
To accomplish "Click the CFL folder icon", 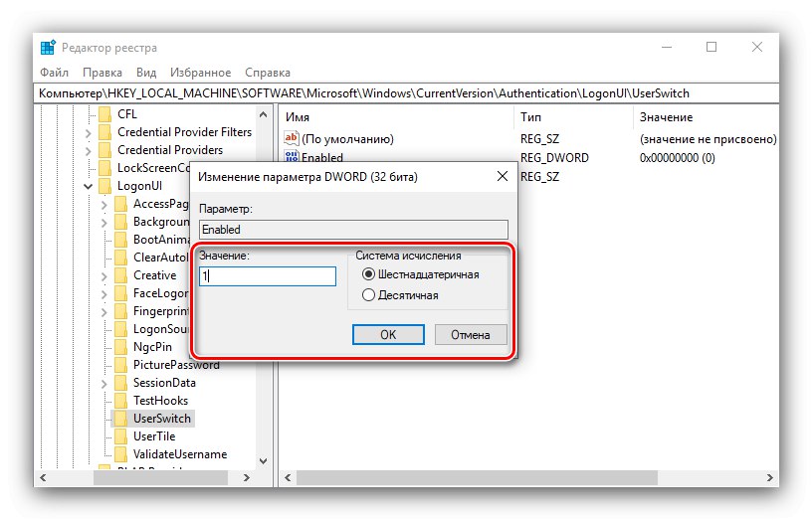I will (x=105, y=113).
